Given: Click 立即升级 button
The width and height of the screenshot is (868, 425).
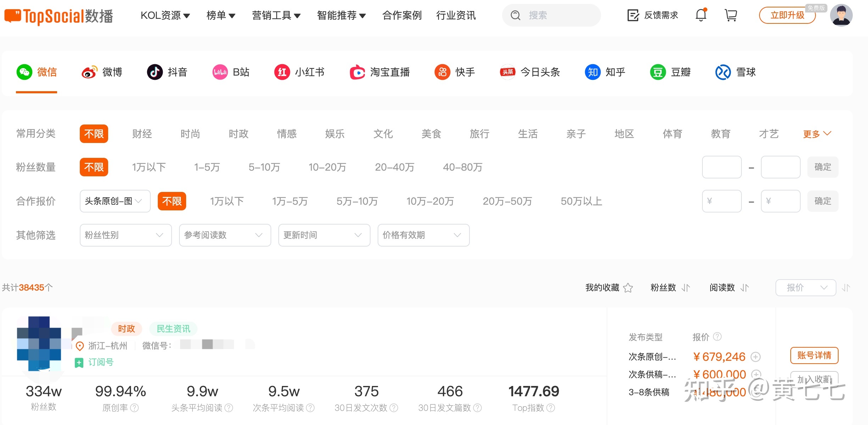Looking at the screenshot, I should (787, 15).
